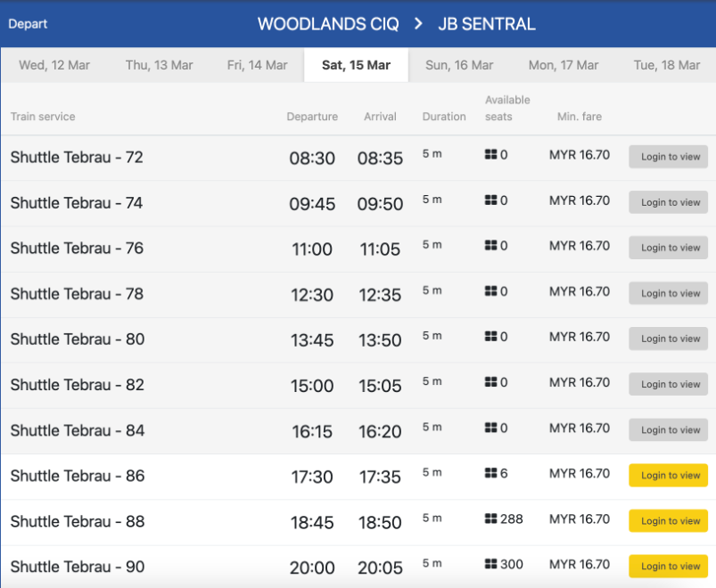
Task: Click Login to view for the 20:00 train
Action: [x=668, y=566]
